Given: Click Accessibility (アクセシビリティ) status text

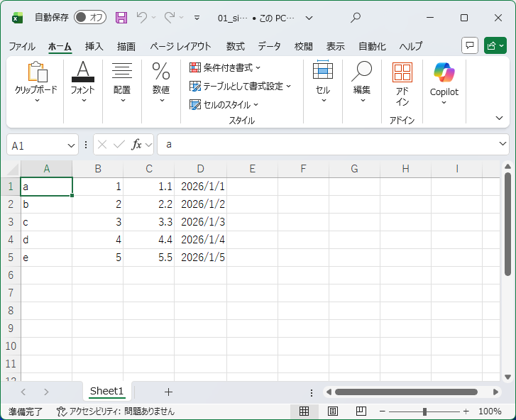Looking at the screenshot, I should coord(116,411).
